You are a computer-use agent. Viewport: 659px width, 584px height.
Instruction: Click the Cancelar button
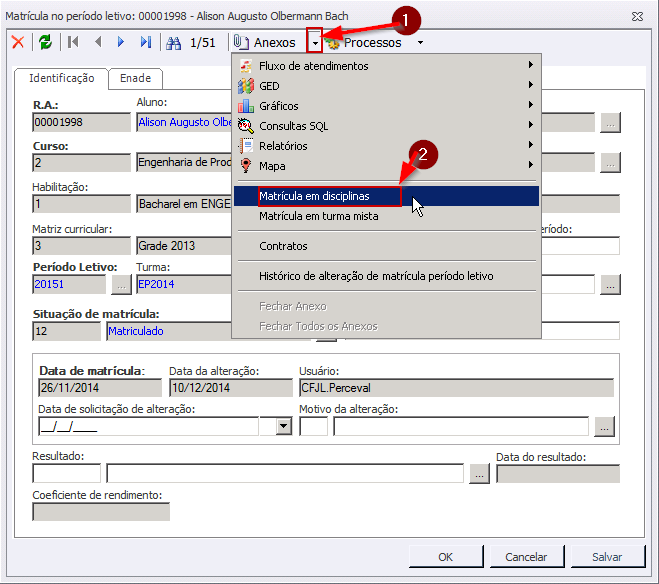click(525, 557)
